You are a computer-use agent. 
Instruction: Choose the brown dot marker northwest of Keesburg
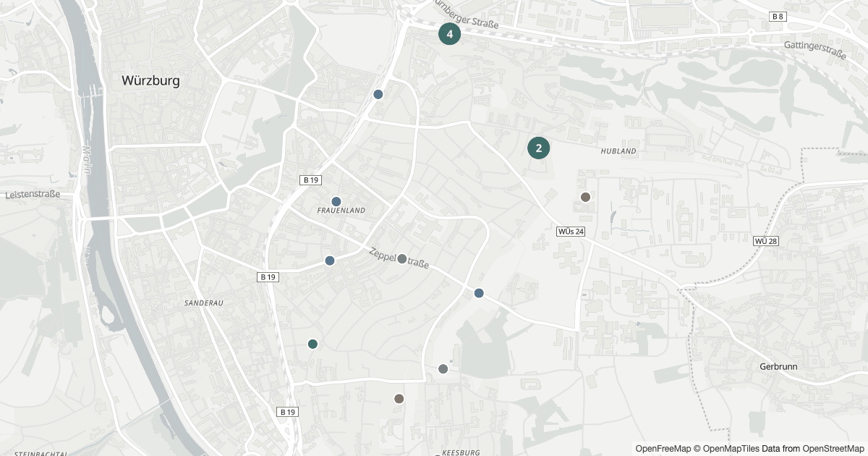tap(399, 398)
